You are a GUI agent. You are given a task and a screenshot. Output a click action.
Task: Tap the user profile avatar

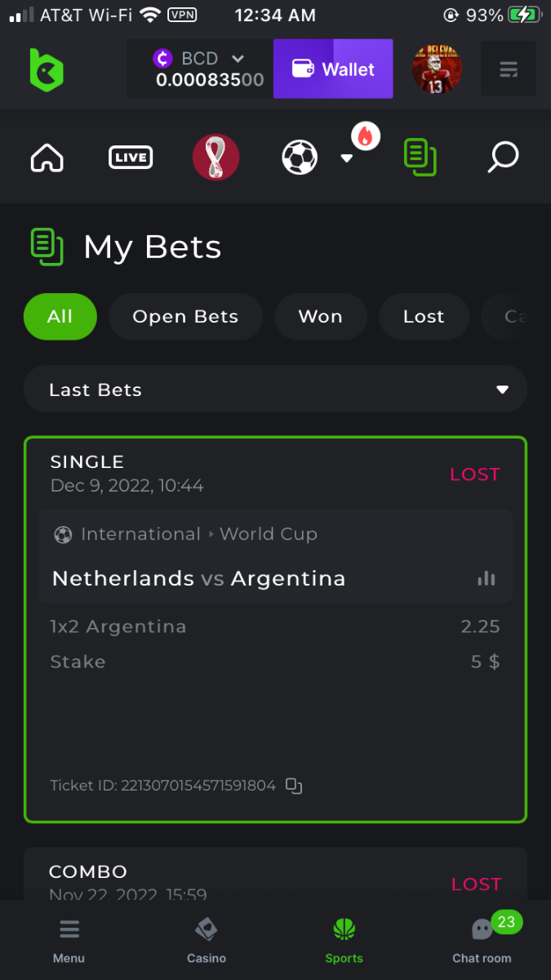437,69
